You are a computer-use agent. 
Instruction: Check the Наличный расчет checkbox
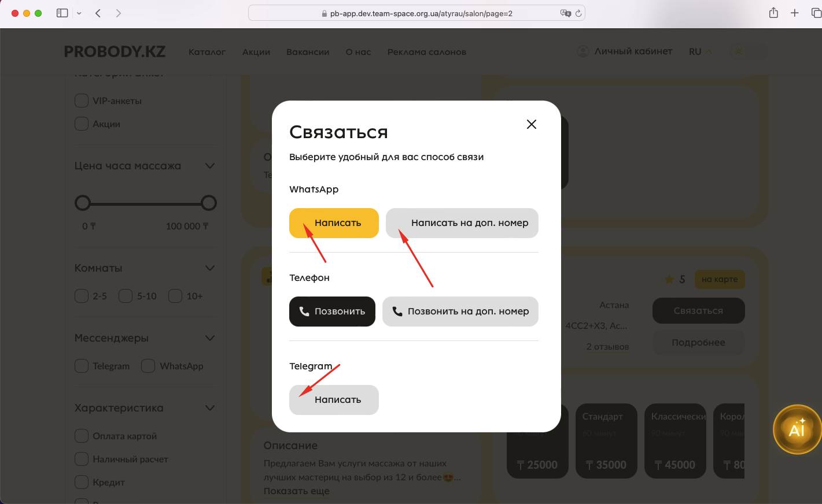[x=82, y=459]
